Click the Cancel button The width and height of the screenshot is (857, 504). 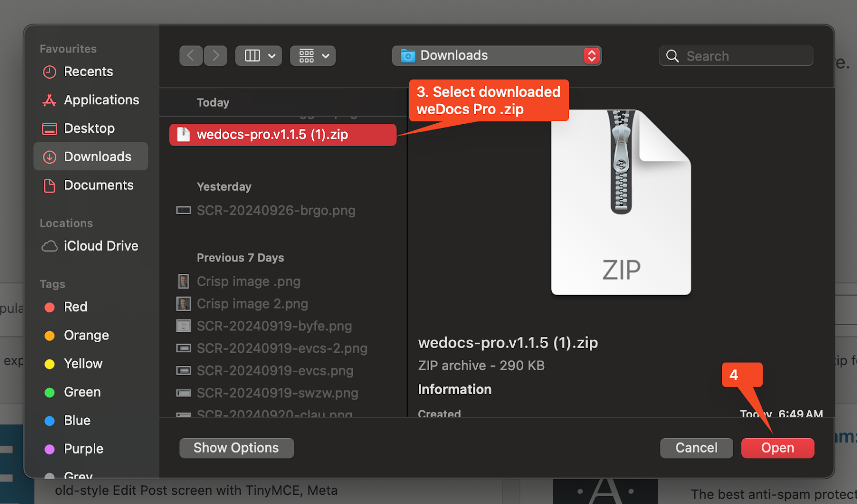[696, 448]
